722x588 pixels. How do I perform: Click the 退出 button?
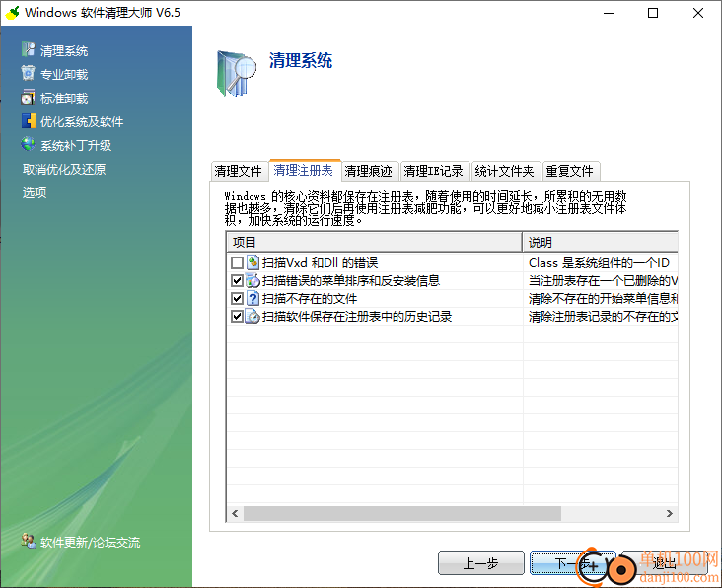tap(664, 563)
